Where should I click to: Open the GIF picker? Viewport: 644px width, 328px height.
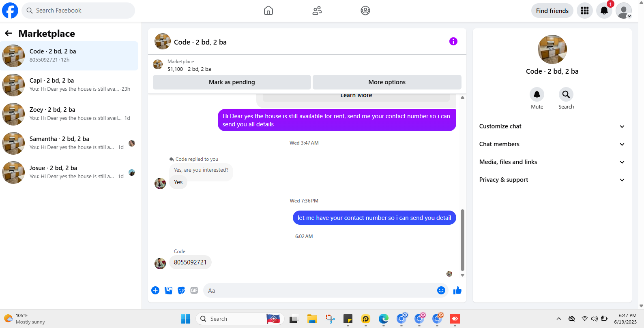click(x=194, y=290)
